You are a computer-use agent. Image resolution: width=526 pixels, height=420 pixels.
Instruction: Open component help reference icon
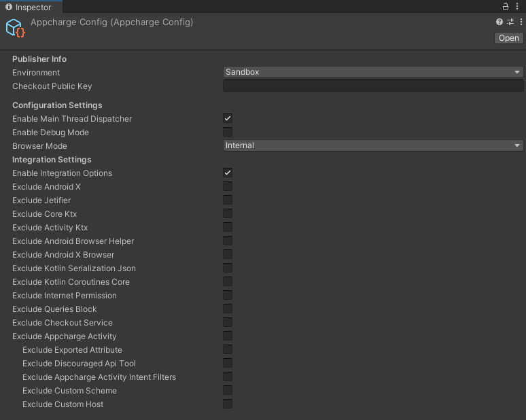coord(499,22)
